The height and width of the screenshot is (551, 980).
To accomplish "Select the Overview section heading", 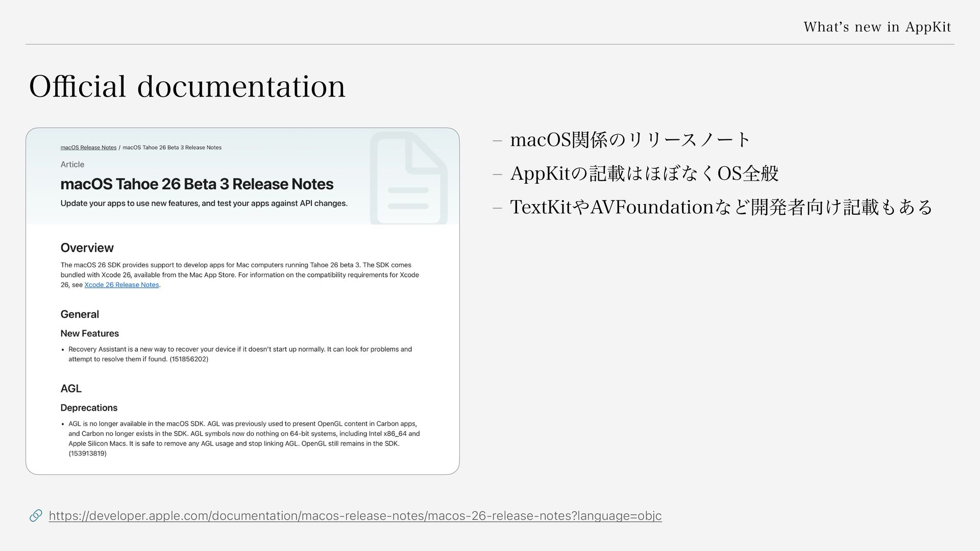I will click(87, 248).
